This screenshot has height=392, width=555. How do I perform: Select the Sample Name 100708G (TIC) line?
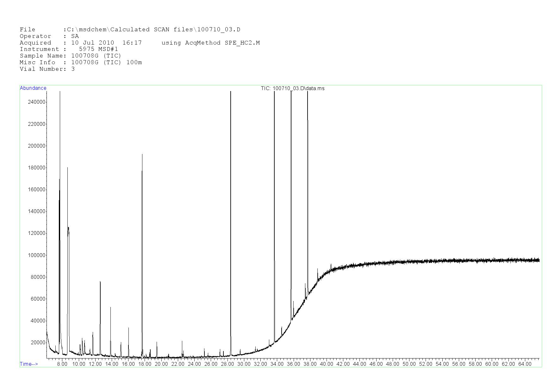[x=70, y=56]
